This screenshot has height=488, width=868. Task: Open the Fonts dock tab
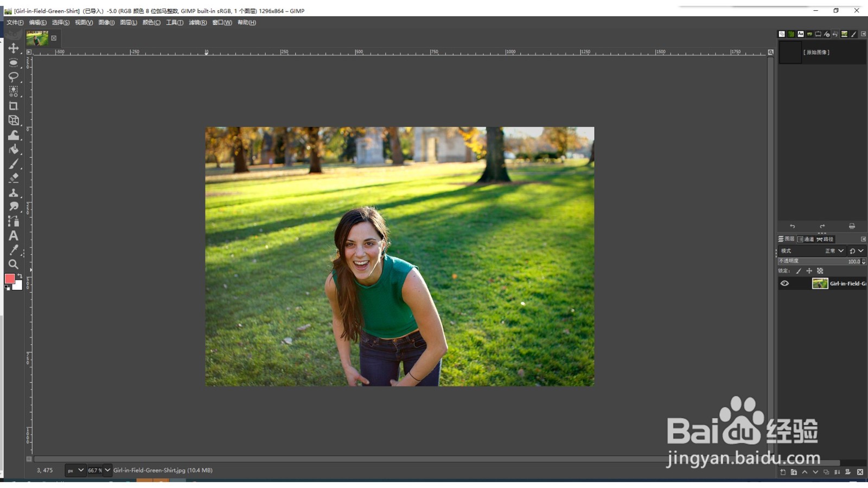tap(800, 34)
